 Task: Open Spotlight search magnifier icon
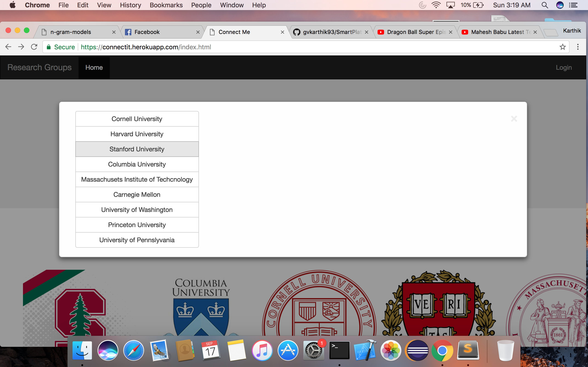(545, 5)
